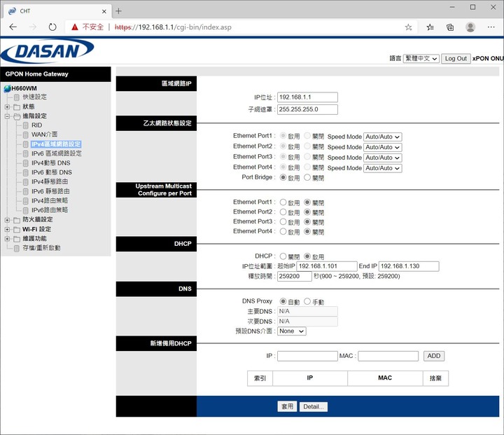Set Port Bridge to 啟用
Screen dimensions: 504x435
283,177
